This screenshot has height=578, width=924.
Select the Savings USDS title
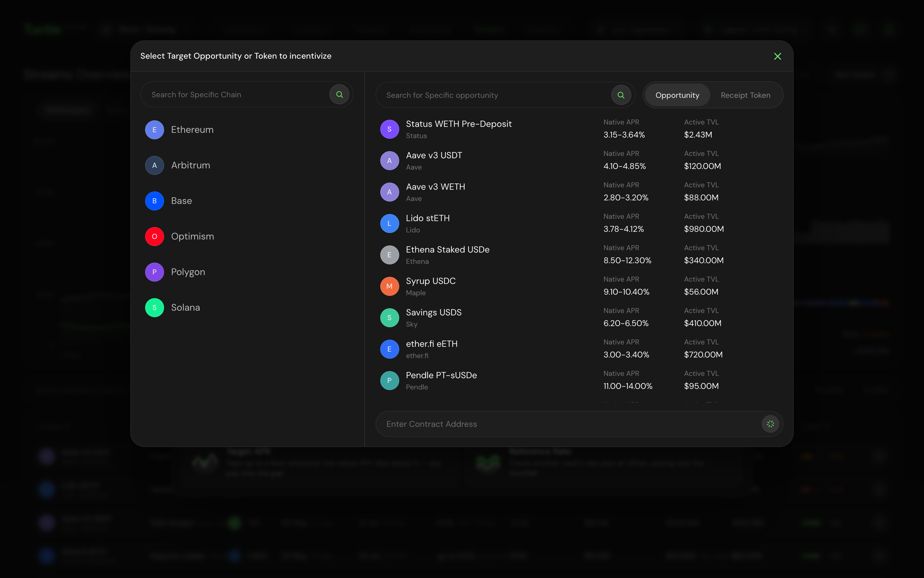click(434, 312)
